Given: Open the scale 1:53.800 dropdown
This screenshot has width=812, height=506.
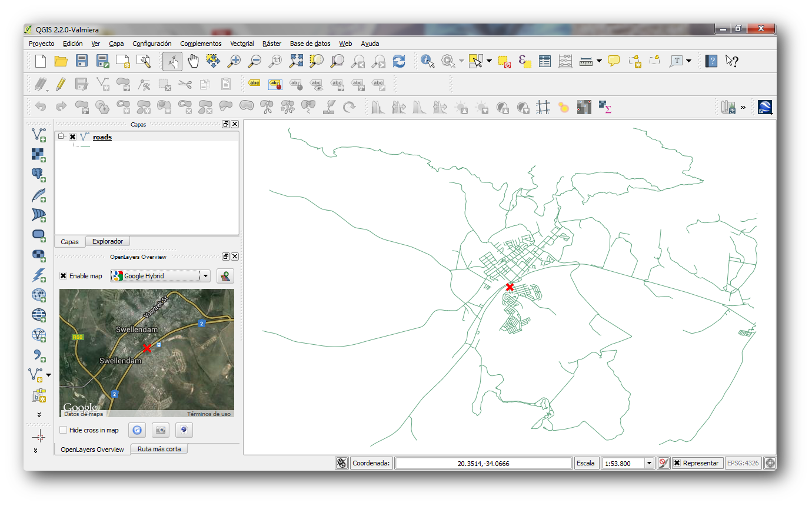Looking at the screenshot, I should coord(650,463).
